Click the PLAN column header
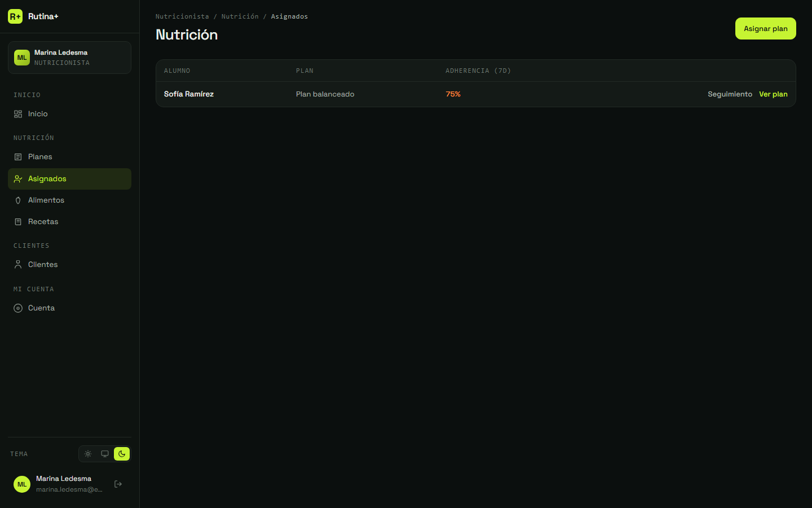This screenshot has width=812, height=508. pyautogui.click(x=304, y=71)
